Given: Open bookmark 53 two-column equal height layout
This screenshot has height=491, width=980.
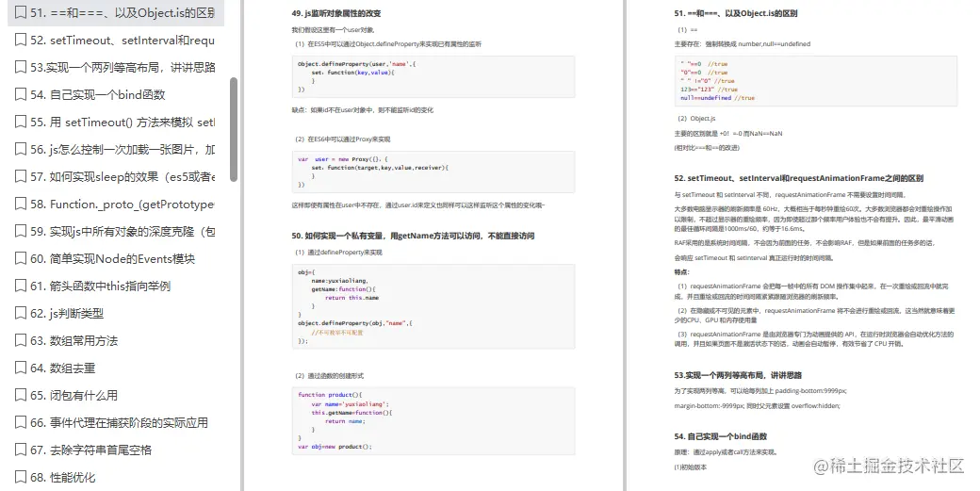Looking at the screenshot, I should tap(122, 68).
